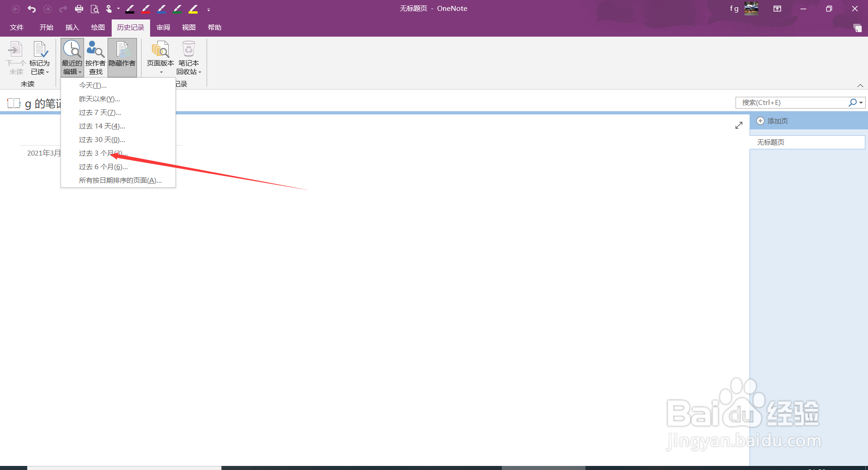The height and width of the screenshot is (470, 868).
Task: Open the 页面版本 dropdown
Action: click(x=160, y=58)
